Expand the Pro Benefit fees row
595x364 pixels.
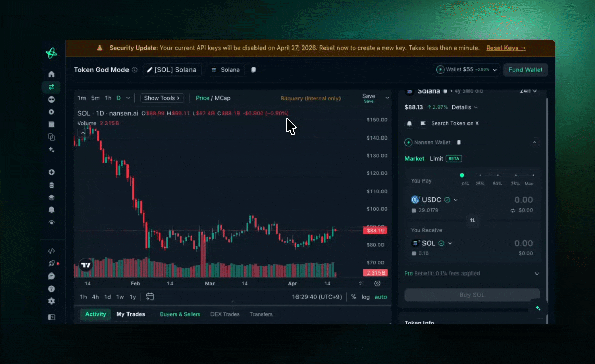tap(472, 274)
